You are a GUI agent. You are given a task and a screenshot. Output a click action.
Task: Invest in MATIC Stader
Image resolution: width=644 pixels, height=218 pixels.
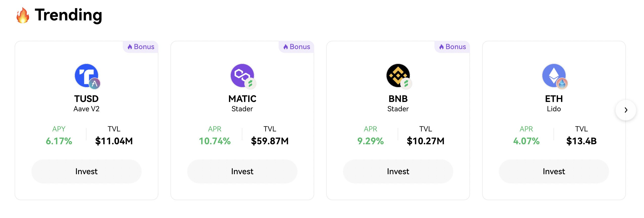(242, 171)
